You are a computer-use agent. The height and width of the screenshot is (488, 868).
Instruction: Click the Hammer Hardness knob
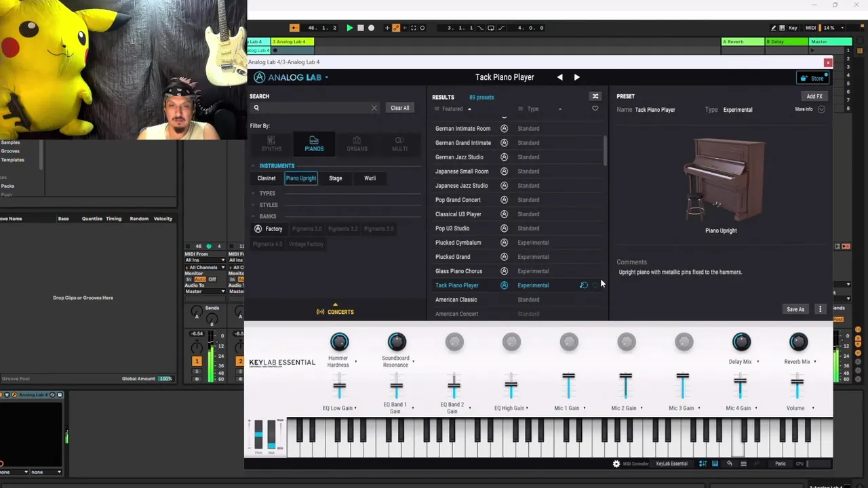[339, 342]
